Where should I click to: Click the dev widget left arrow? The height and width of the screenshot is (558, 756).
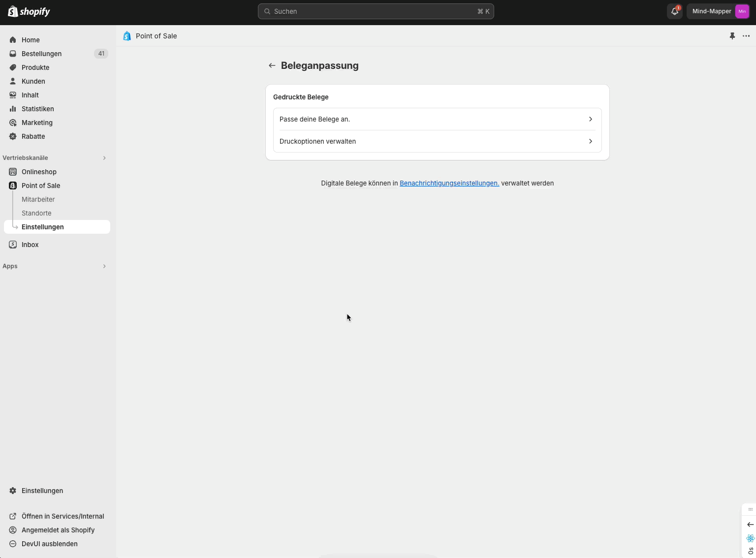pos(750,525)
